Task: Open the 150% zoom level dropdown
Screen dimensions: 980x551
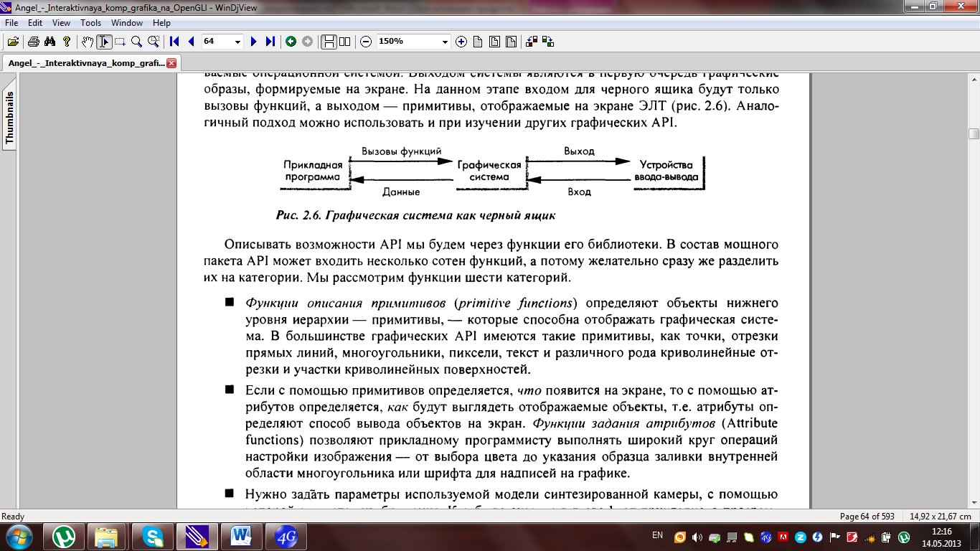Action: [x=446, y=42]
